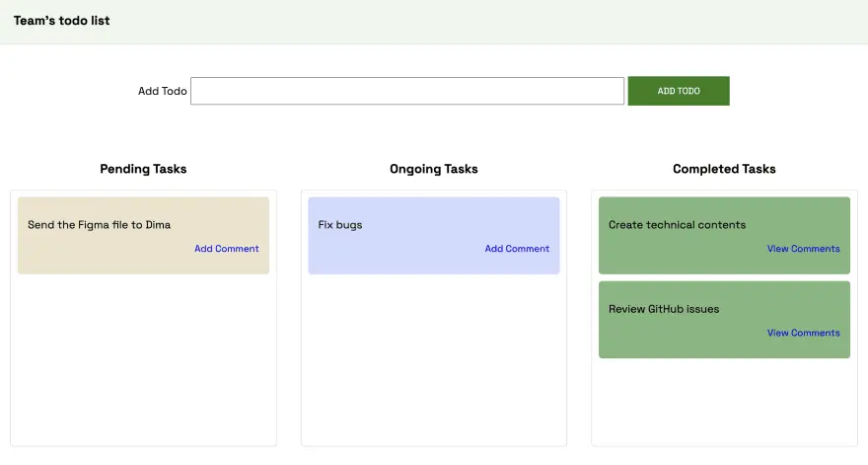Click empty space in Pending Tasks column
Viewport: 868px width, 465px height.
point(143,365)
